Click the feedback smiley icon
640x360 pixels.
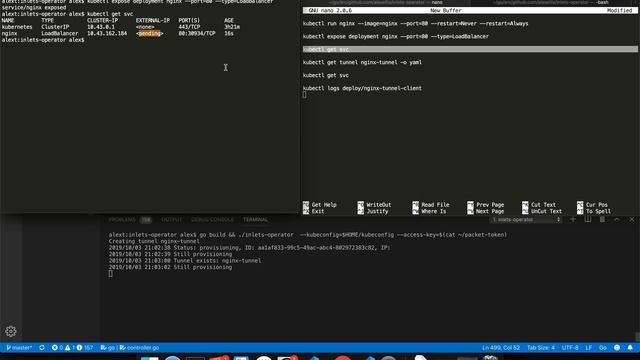[x=617, y=348]
